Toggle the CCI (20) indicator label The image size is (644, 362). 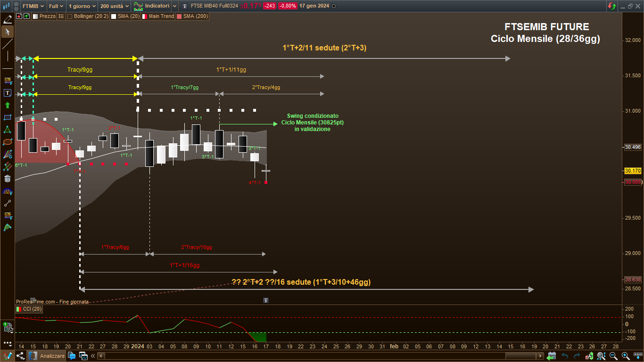[29, 309]
